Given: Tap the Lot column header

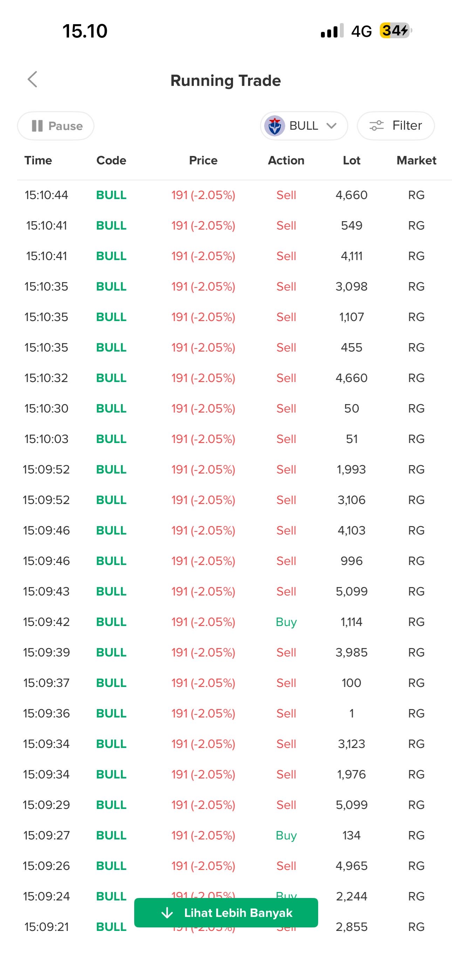Looking at the screenshot, I should (x=351, y=161).
